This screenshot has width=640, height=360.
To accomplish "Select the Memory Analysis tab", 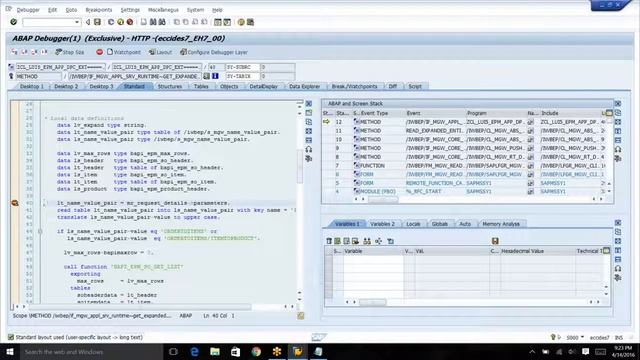I will 501,224.
